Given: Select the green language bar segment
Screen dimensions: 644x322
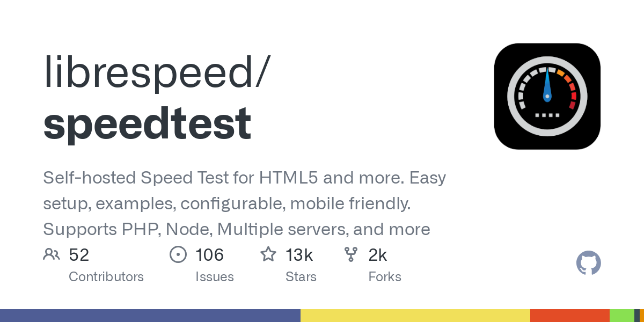Looking at the screenshot, I should click(x=622, y=316).
